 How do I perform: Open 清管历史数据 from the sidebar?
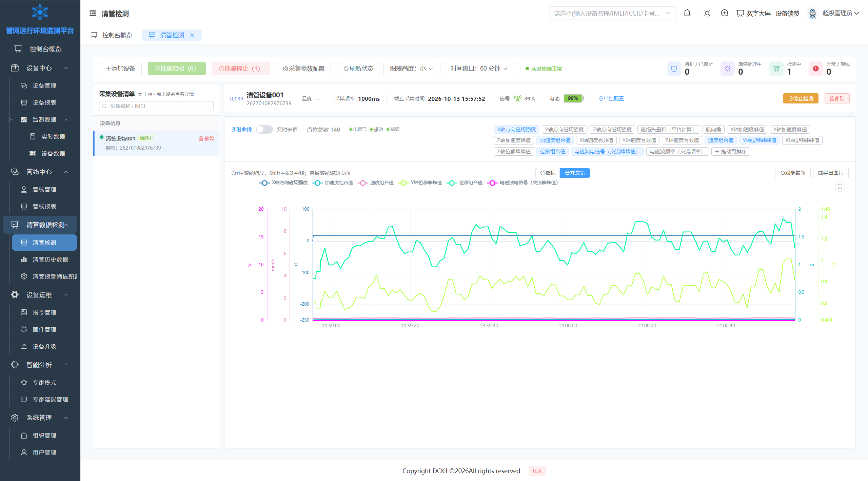(44, 259)
